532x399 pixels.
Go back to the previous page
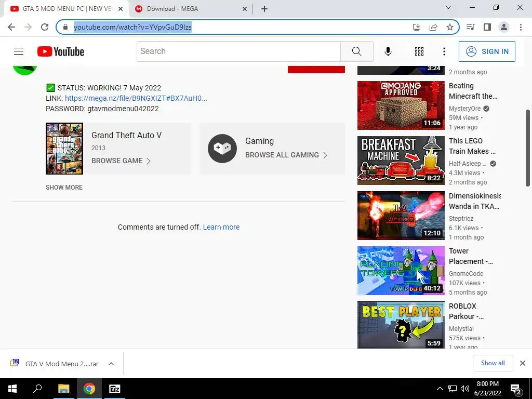tap(11, 27)
